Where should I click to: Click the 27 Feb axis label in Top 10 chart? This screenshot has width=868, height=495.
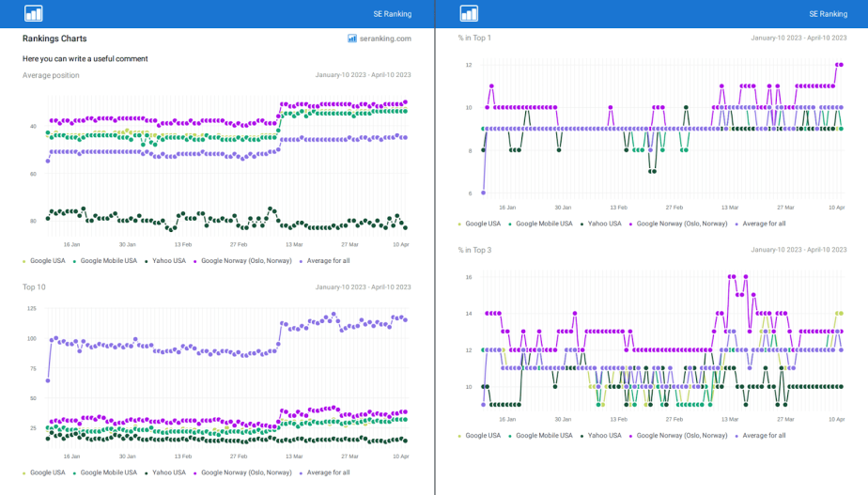(x=239, y=456)
